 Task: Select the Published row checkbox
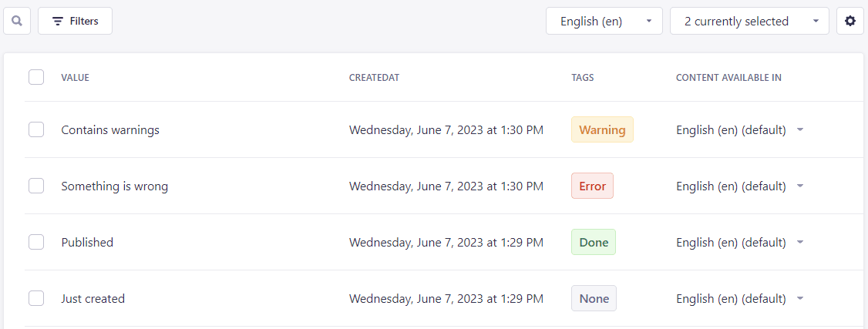click(36, 242)
